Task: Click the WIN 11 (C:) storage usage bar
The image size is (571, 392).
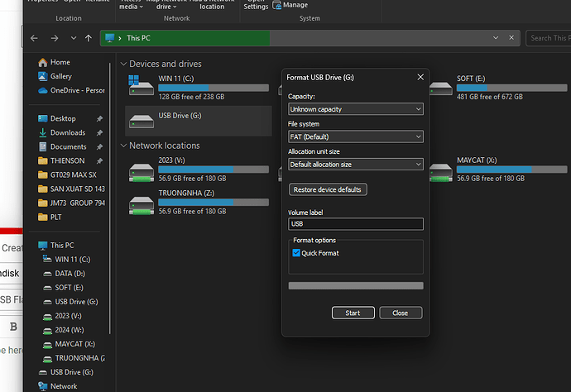Action: pos(214,88)
